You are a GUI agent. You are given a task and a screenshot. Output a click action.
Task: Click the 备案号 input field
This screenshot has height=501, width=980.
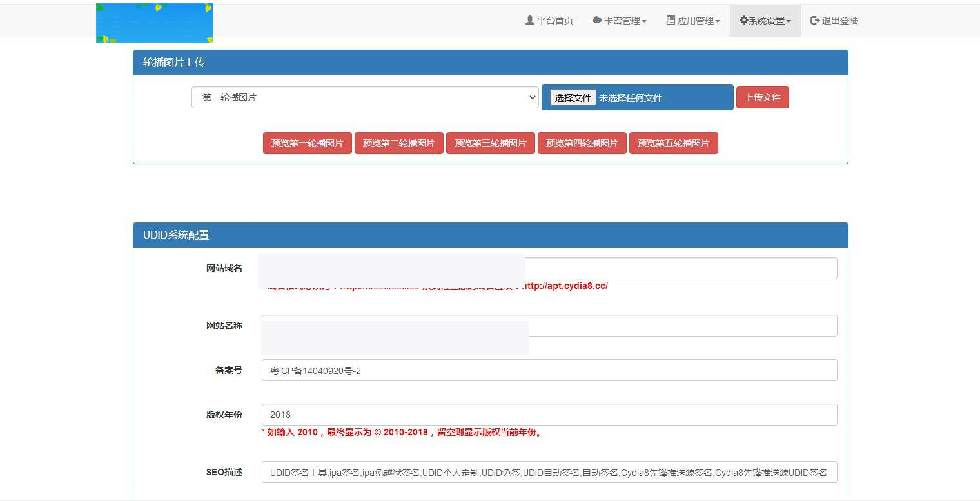(x=549, y=369)
